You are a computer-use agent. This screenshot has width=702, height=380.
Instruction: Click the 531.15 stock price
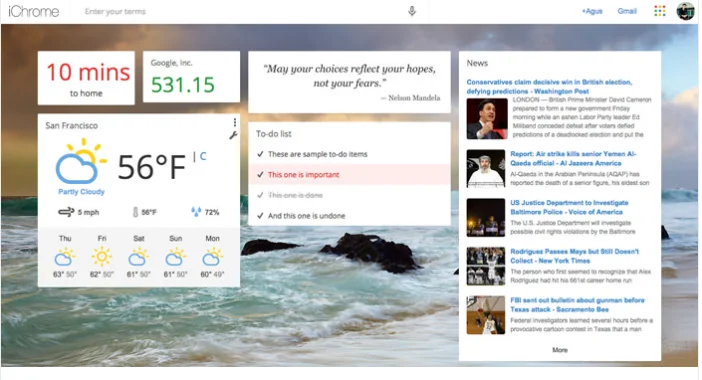pos(183,85)
